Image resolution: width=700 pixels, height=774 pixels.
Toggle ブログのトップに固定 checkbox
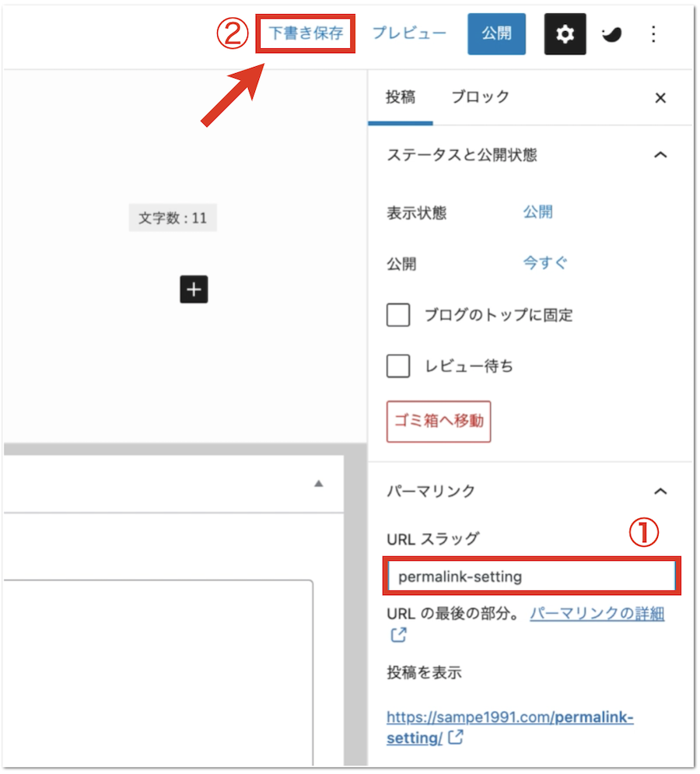click(x=398, y=315)
